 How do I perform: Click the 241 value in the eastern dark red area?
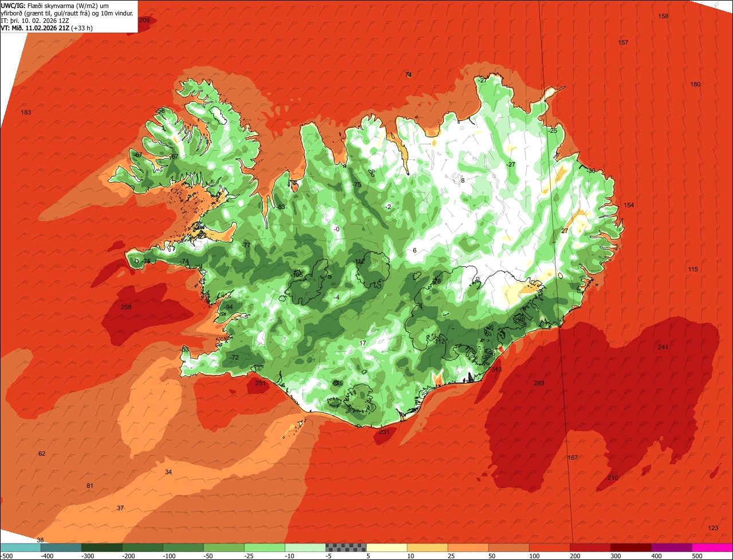[x=663, y=347]
